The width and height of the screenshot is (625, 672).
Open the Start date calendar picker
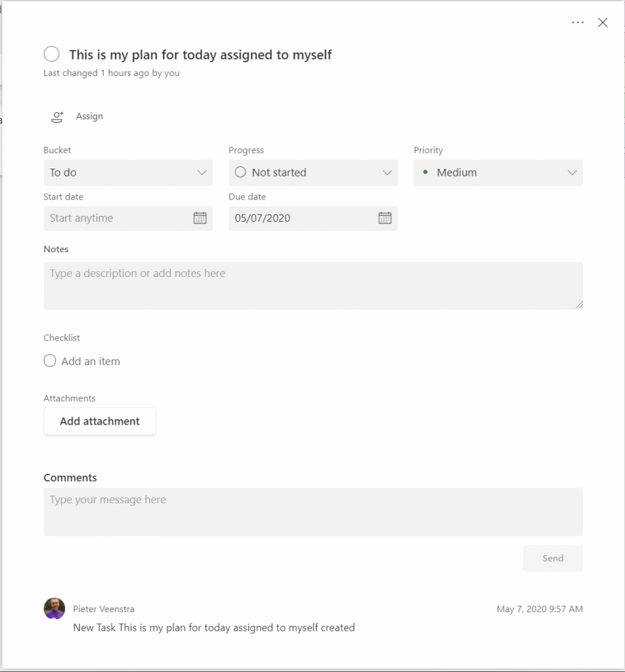[200, 218]
